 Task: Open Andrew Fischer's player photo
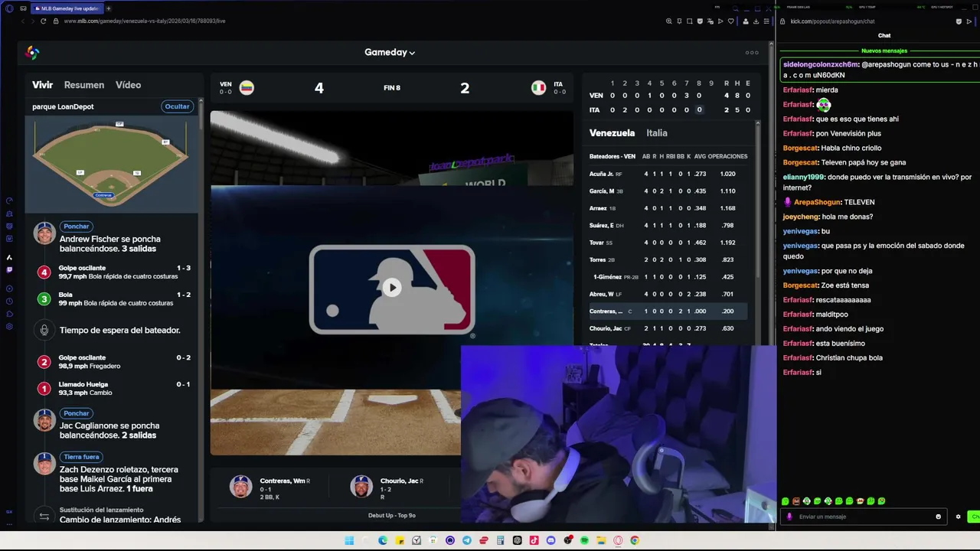click(44, 233)
